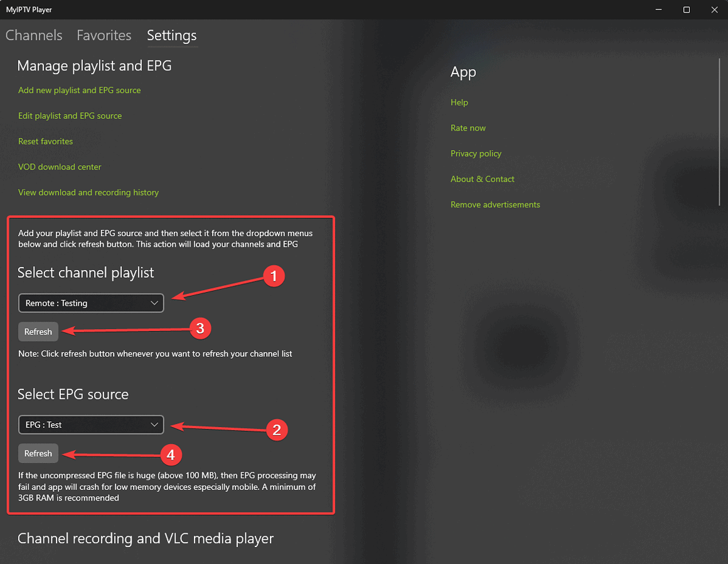The image size is (728, 564).
Task: Switch to the Favorites tab
Action: [104, 35]
